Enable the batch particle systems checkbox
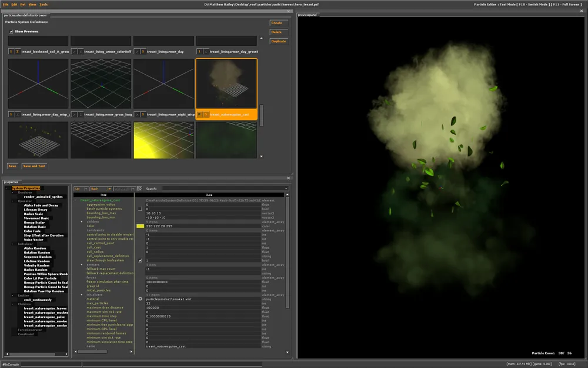588x368 pixels. tap(140, 208)
